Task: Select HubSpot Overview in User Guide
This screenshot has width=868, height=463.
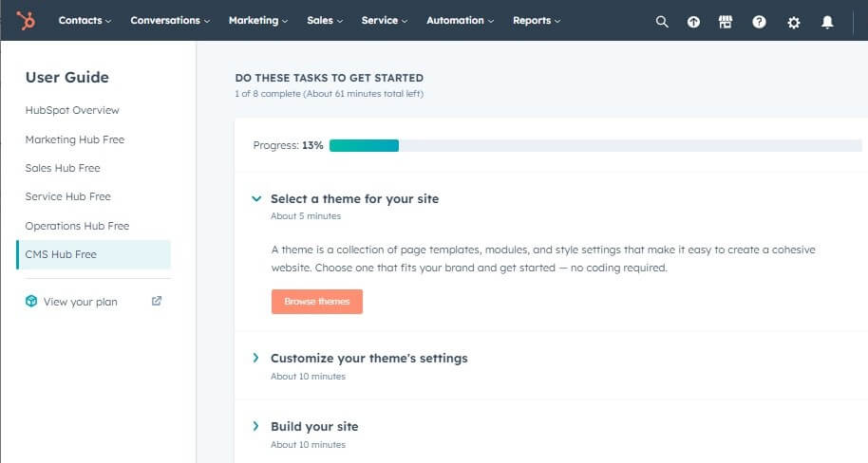Action: click(x=72, y=110)
